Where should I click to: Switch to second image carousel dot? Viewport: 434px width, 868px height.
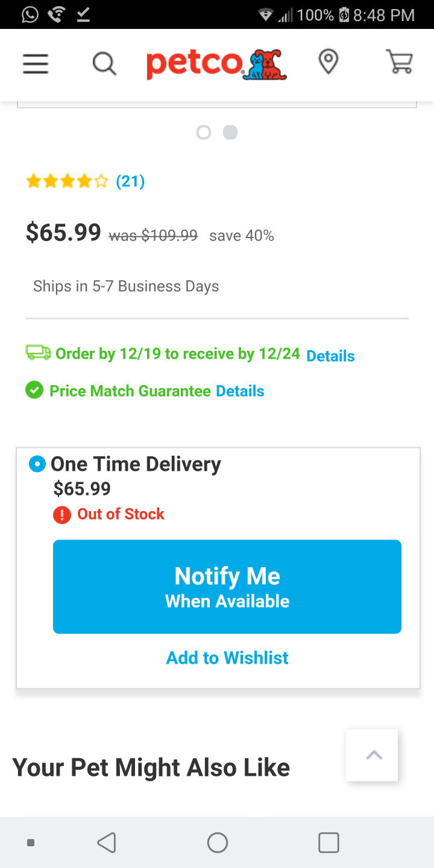(x=230, y=132)
